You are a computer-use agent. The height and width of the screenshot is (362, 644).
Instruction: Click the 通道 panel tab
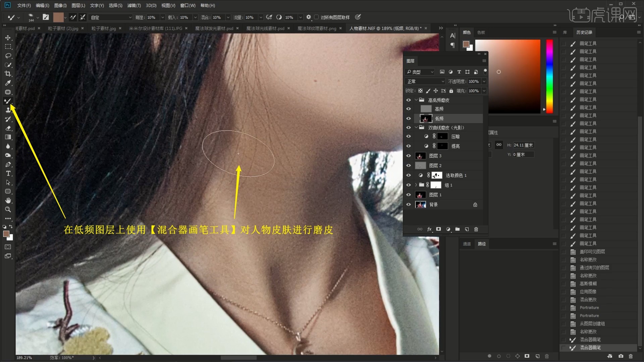click(467, 244)
